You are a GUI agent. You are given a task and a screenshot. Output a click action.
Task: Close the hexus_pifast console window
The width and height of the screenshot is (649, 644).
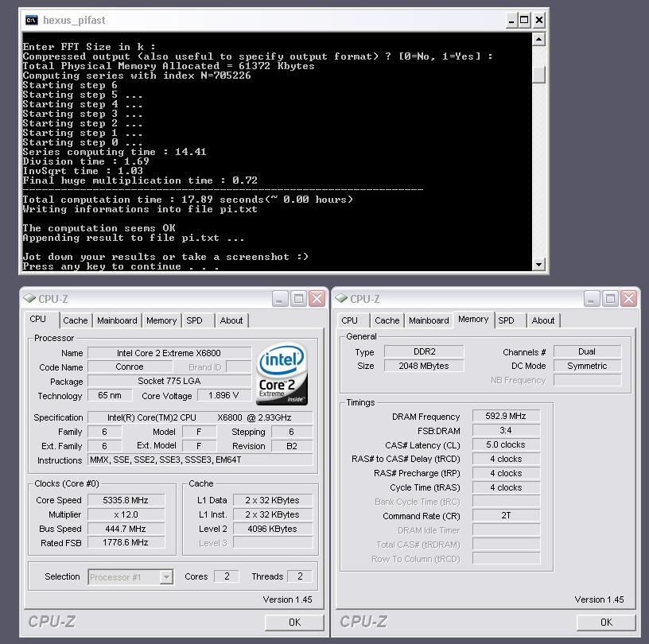point(539,20)
